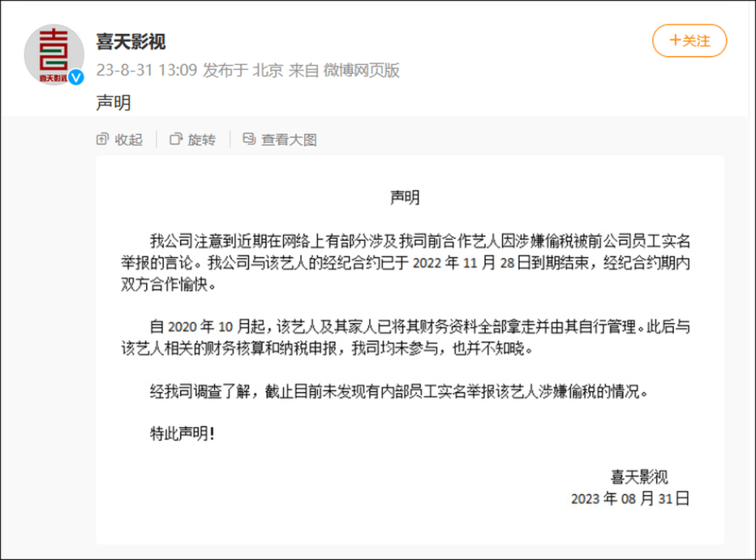The width and height of the screenshot is (756, 560).
Task: Click the post caption text 声明
Action: coord(113,103)
